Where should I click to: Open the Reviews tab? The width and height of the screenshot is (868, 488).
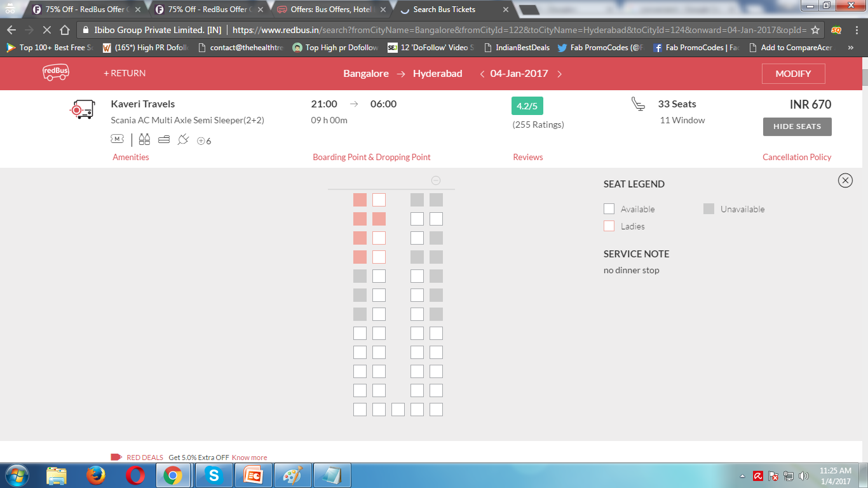[528, 157]
